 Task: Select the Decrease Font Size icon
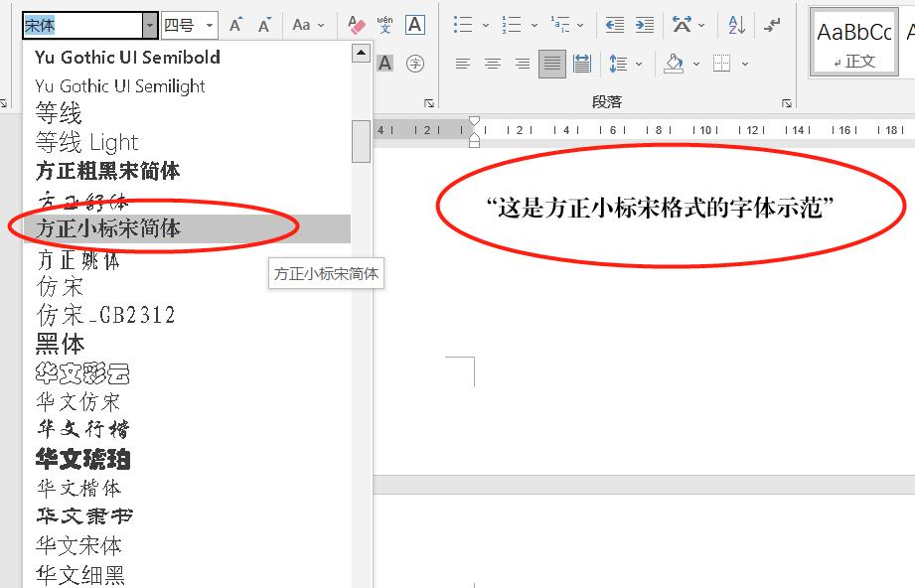[263, 25]
